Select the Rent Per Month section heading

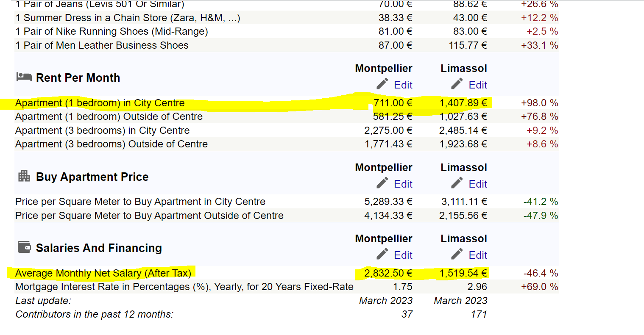pyautogui.click(x=78, y=78)
